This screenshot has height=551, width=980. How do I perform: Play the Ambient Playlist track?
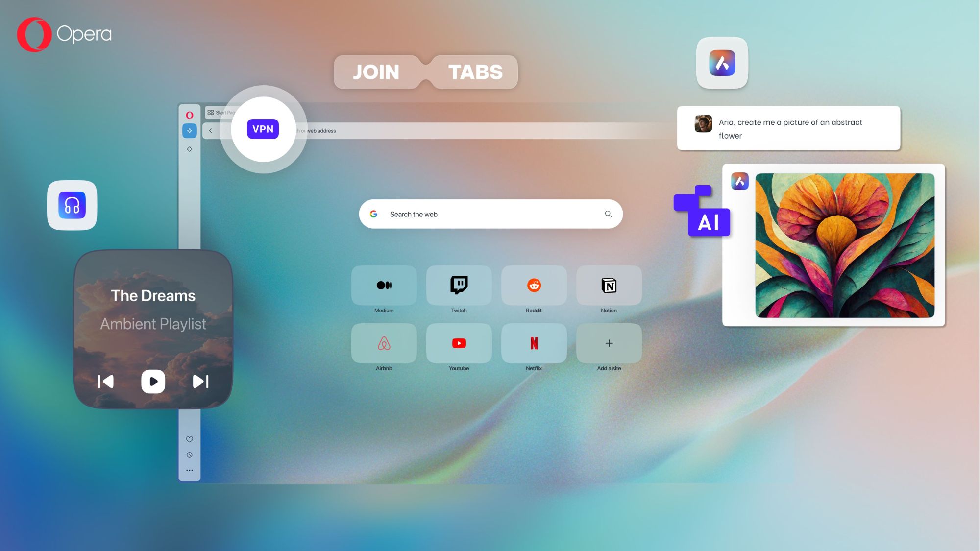(x=153, y=382)
